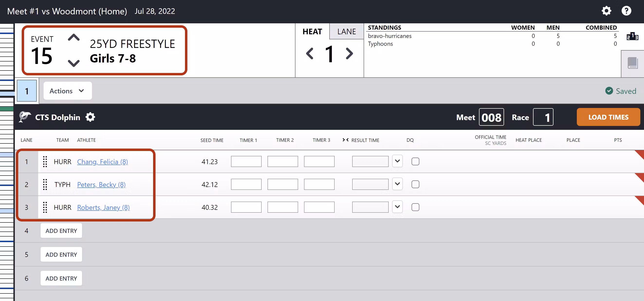Check DQ box for lane 1
Screen dimensions: 644x301
[415, 162]
